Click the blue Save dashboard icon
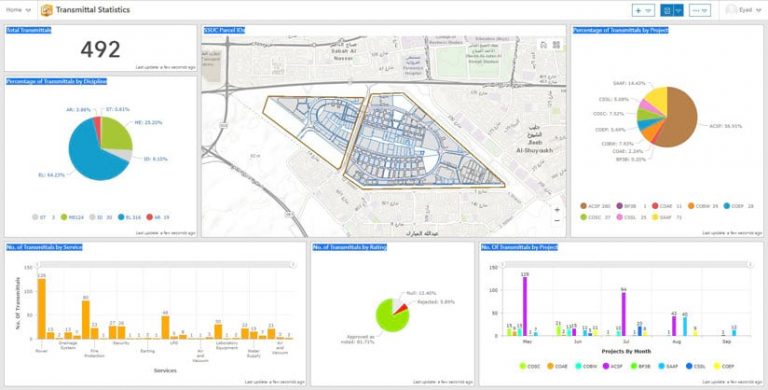Image resolution: width=768 pixels, height=390 pixels. [667, 10]
